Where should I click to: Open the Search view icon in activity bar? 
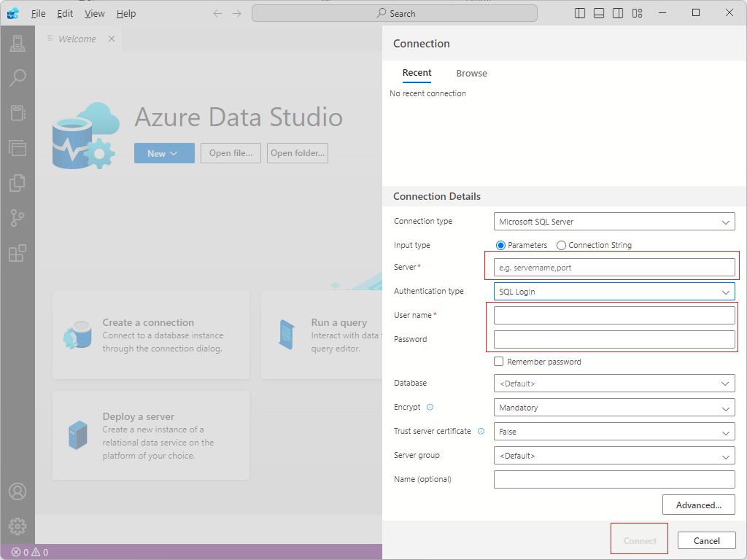[x=18, y=78]
